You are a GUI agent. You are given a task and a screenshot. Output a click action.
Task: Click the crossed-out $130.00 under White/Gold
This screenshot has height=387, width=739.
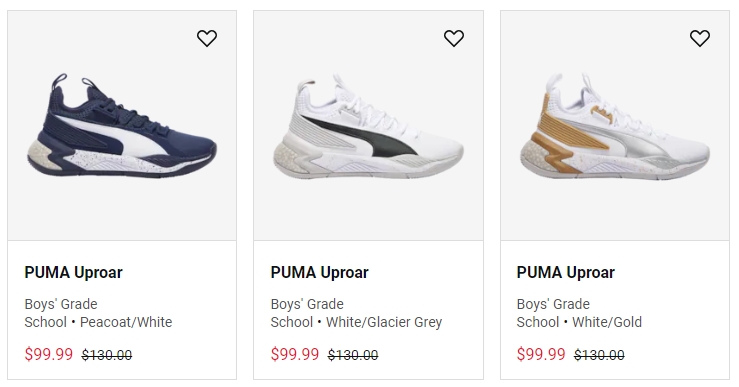coord(599,354)
